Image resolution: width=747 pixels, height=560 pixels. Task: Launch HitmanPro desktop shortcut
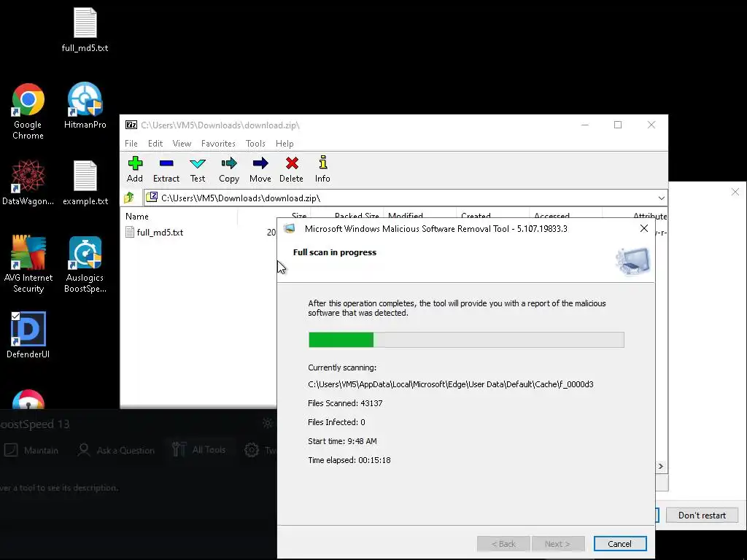(85, 106)
